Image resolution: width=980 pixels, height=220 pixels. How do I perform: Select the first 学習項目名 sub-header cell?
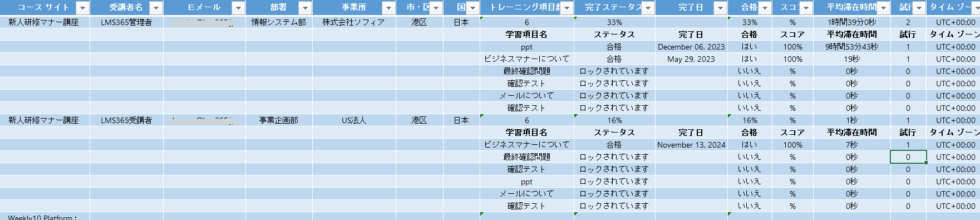click(x=526, y=35)
